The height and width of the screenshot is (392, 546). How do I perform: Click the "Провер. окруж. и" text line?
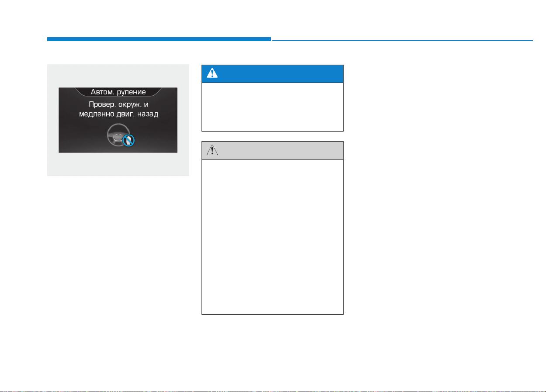(x=118, y=105)
